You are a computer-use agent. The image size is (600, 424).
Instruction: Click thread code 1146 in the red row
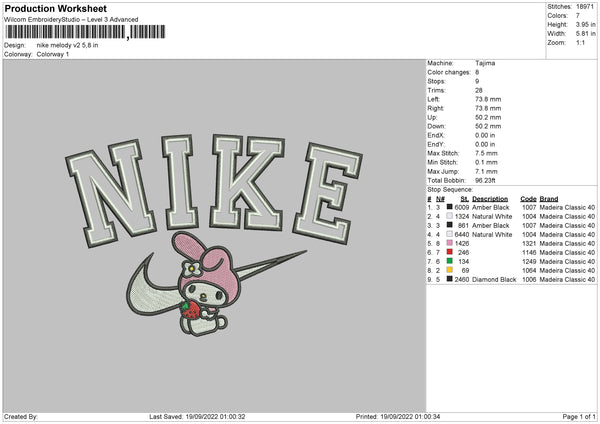coord(529,253)
